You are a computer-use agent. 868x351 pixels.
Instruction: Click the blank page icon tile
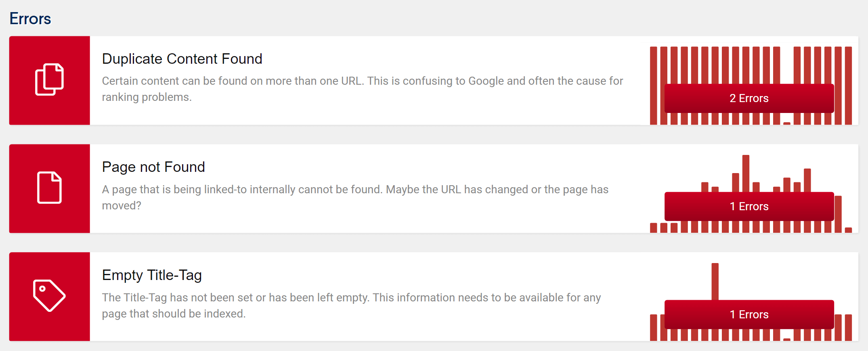point(50,188)
